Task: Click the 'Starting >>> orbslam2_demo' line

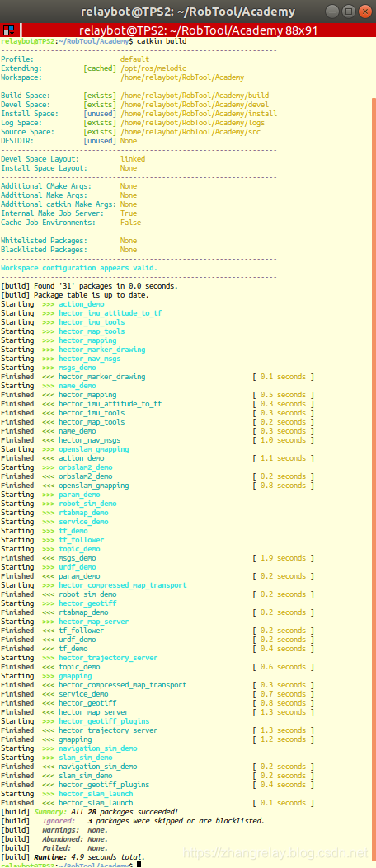Action: pyautogui.click(x=57, y=467)
